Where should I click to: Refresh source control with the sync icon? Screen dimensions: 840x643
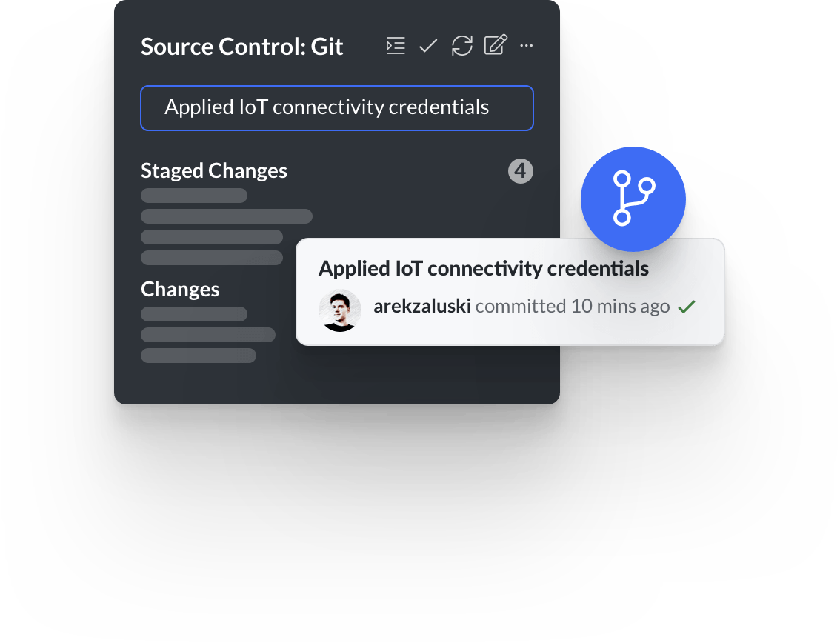(461, 45)
